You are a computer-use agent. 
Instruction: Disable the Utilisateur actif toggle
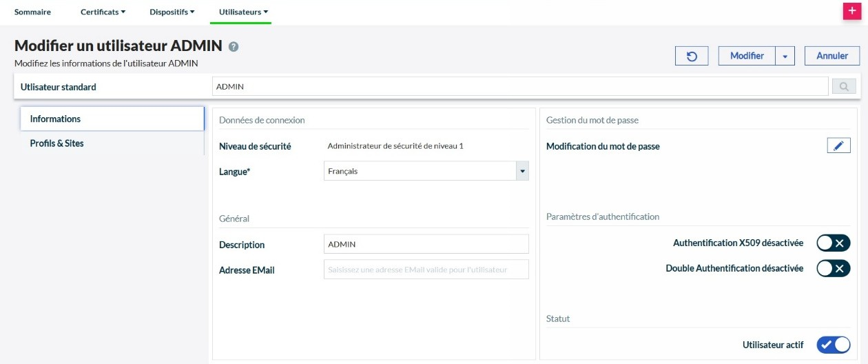[833, 345]
